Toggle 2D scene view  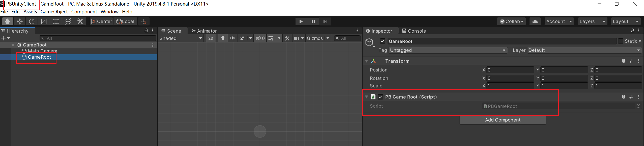(x=211, y=38)
